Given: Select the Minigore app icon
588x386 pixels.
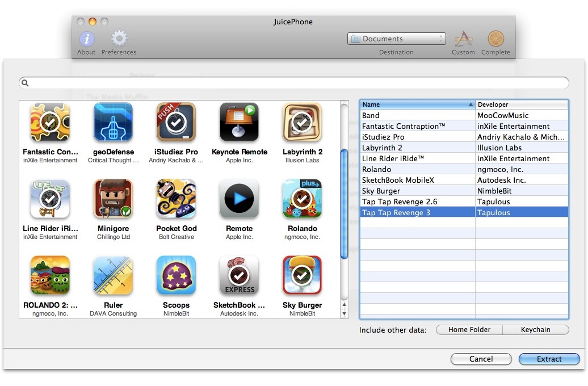Looking at the screenshot, I should pyautogui.click(x=114, y=199).
